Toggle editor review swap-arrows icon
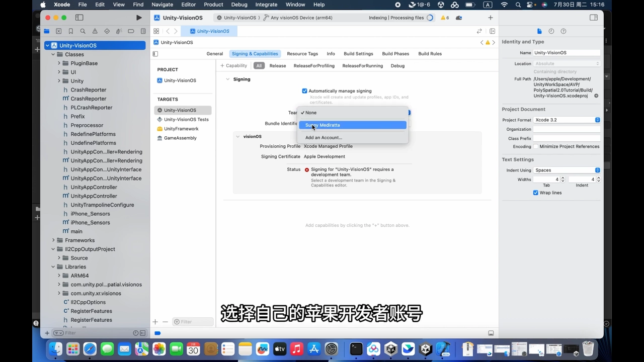Screen dimensions: 644x362 pos(479,31)
